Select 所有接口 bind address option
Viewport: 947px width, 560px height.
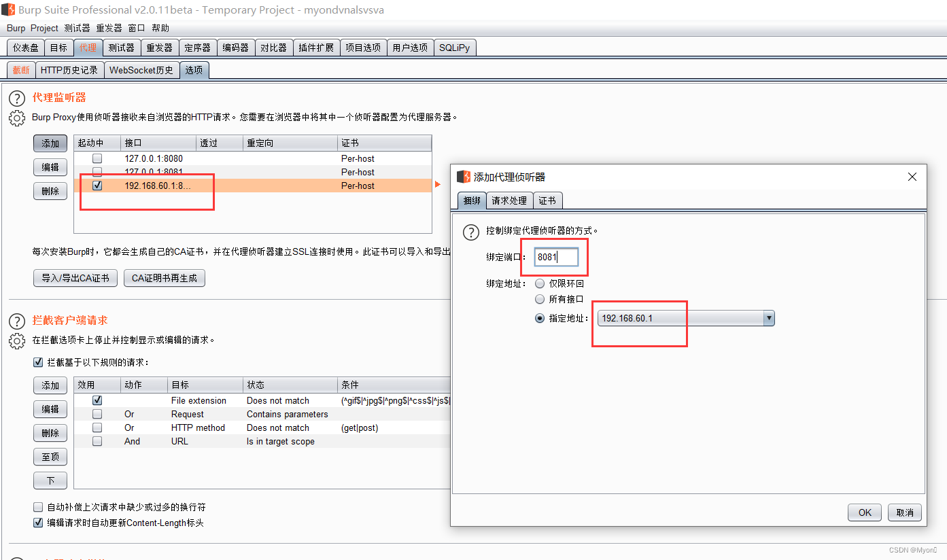540,299
